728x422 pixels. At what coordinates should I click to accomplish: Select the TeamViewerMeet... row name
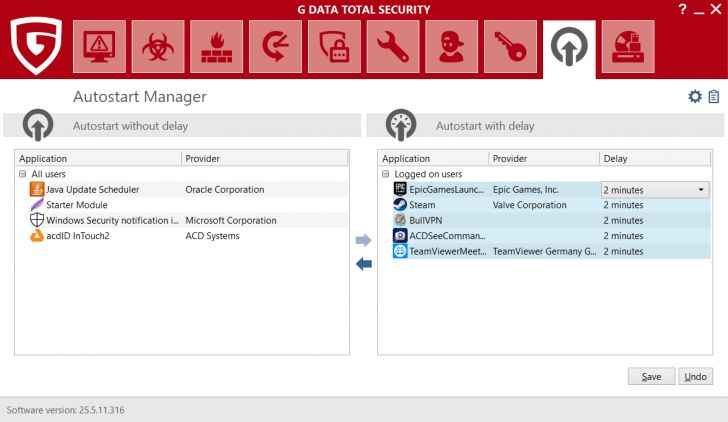(448, 251)
